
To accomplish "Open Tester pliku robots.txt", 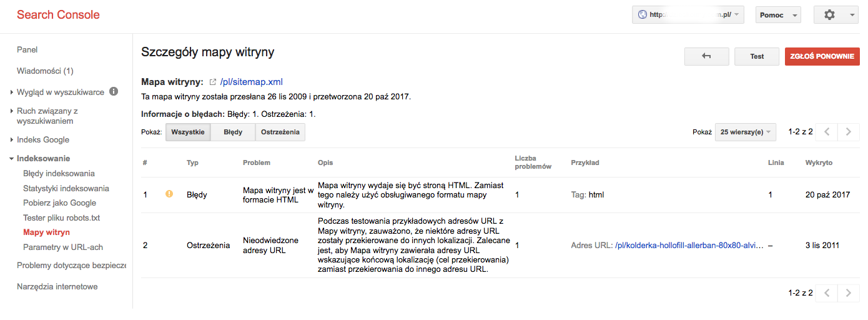I will coord(62,217).
